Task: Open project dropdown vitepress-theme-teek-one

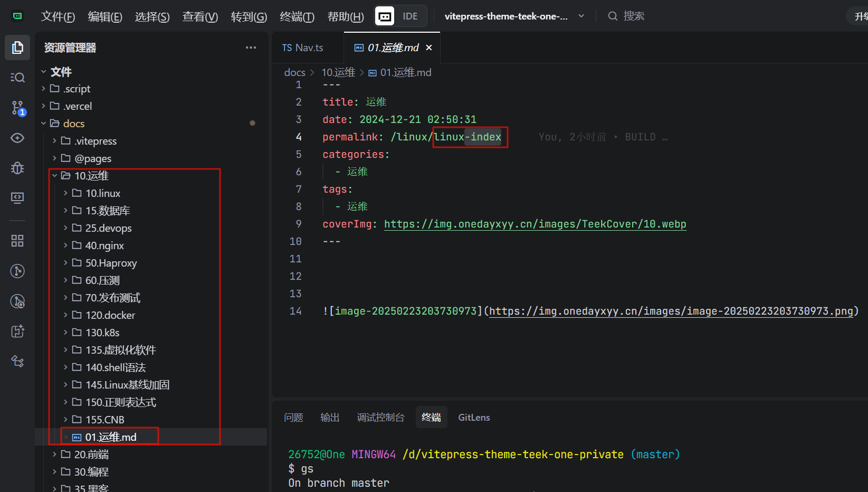Action: [514, 16]
